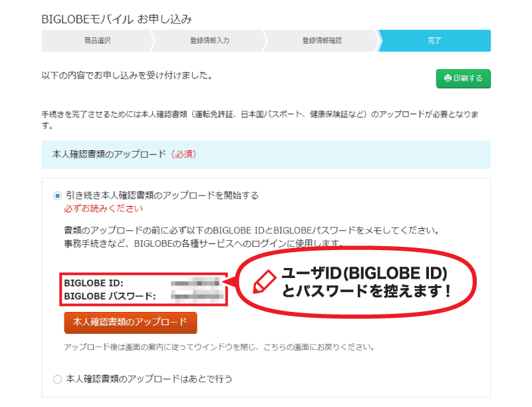This screenshot has height=407, width=532.
Task: Open the 登録情報確認 step
Action: 322,41
